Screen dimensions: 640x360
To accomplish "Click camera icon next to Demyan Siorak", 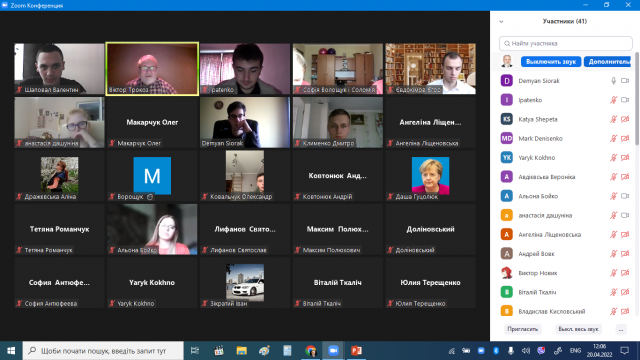I will click(625, 81).
